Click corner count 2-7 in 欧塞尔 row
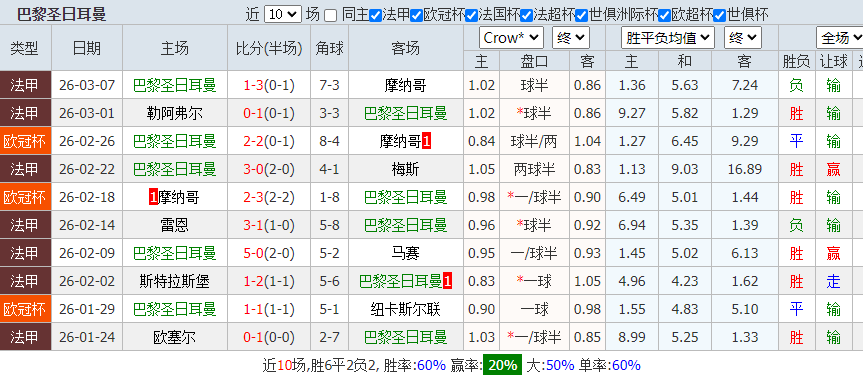This screenshot has width=863, height=378. point(329,338)
